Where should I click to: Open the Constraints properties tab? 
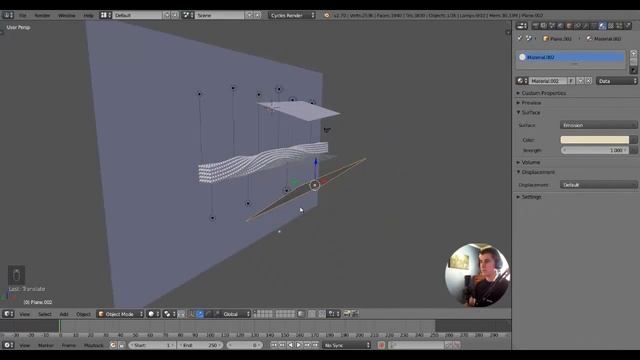pyautogui.click(x=577, y=26)
